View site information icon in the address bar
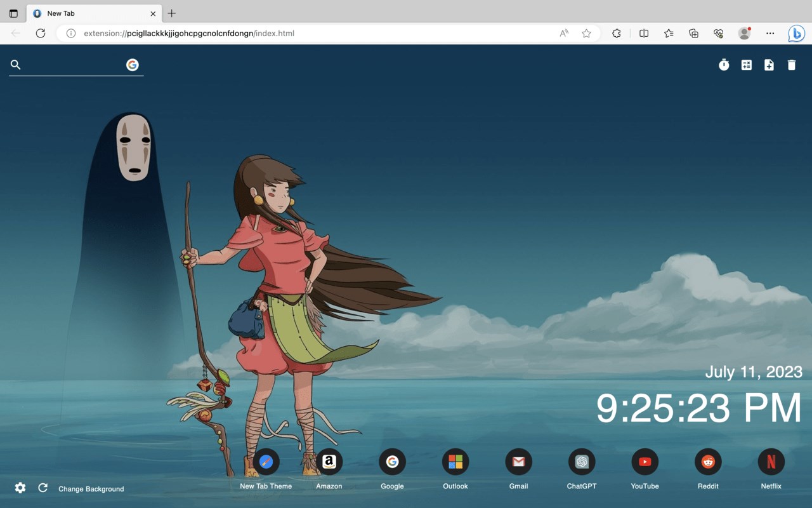Screen dimensions: 812x508 point(71,33)
